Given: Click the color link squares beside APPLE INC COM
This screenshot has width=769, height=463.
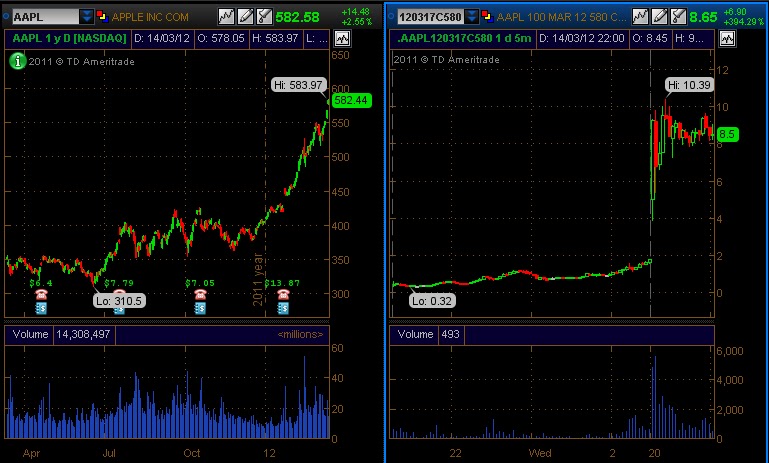Looking at the screenshot, I should pyautogui.click(x=102, y=17).
